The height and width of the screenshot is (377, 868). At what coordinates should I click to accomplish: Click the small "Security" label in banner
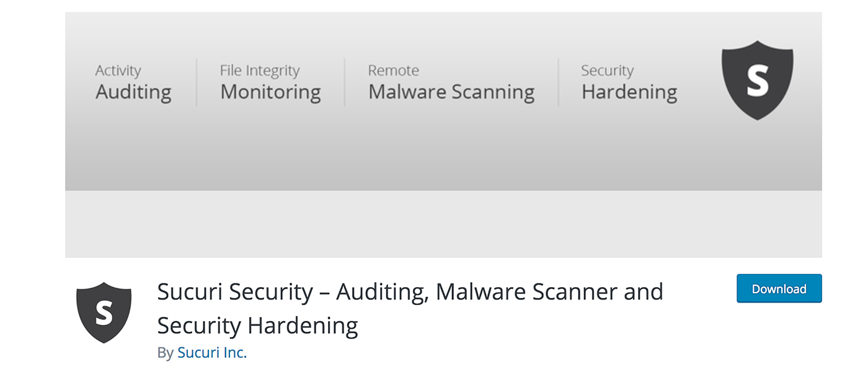coord(607,71)
